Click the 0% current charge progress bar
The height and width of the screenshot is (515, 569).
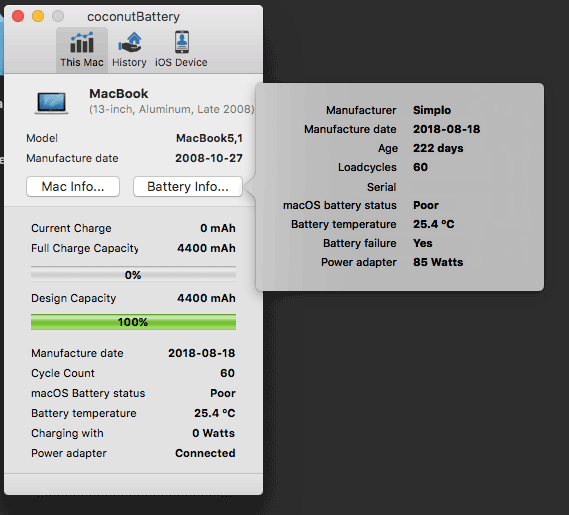133,275
